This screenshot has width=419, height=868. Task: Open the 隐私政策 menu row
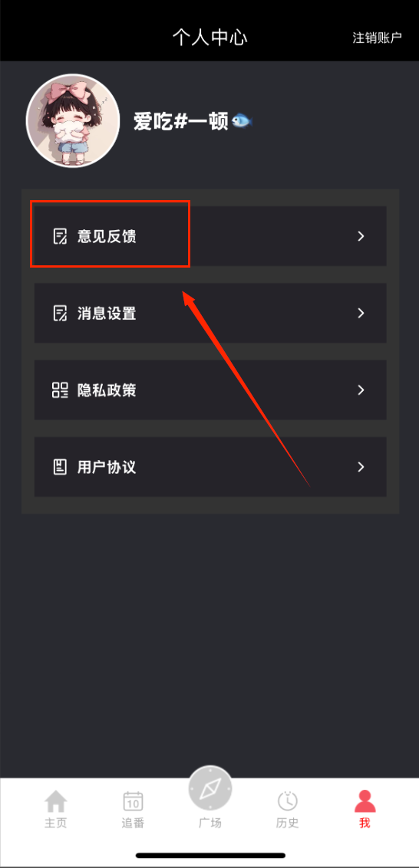click(210, 390)
